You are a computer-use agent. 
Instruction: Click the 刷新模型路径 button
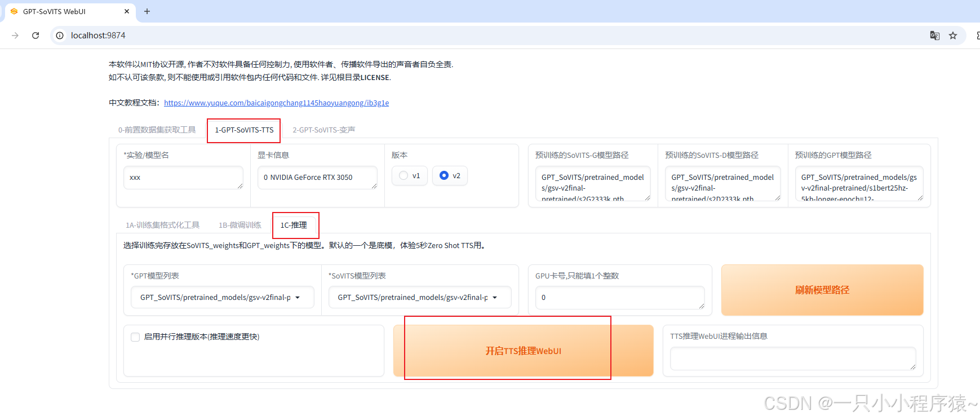822,290
